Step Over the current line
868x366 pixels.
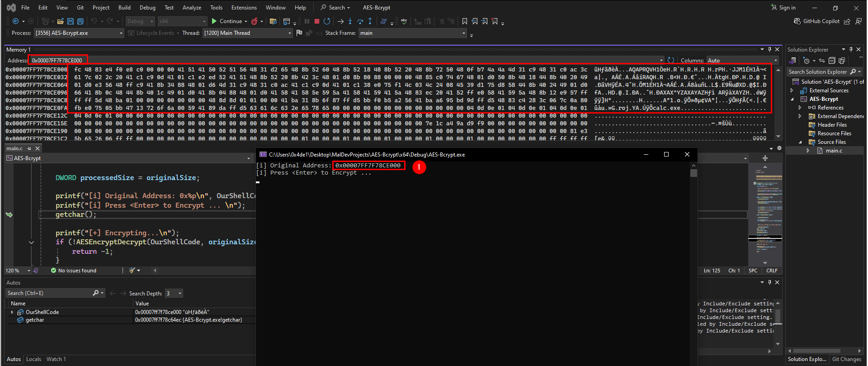pyautogui.click(x=360, y=21)
